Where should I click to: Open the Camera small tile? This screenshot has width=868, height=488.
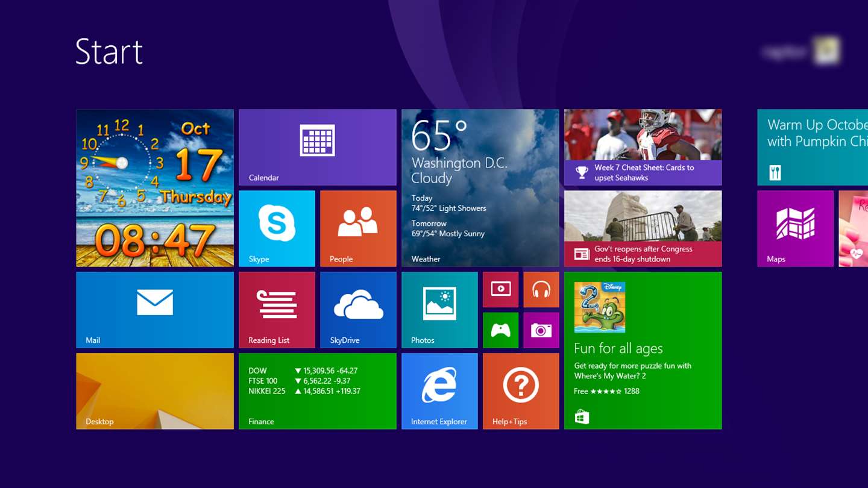[541, 330]
